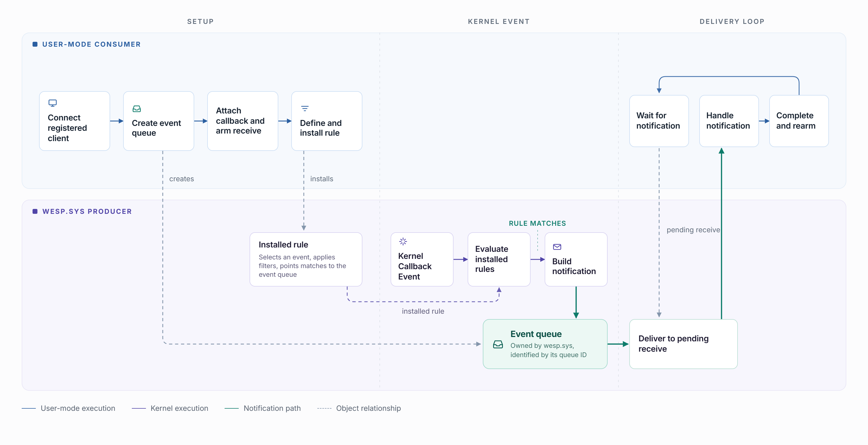The image size is (868, 445).
Task: Click the inbox icon in the Event queue card
Action: [x=498, y=344]
